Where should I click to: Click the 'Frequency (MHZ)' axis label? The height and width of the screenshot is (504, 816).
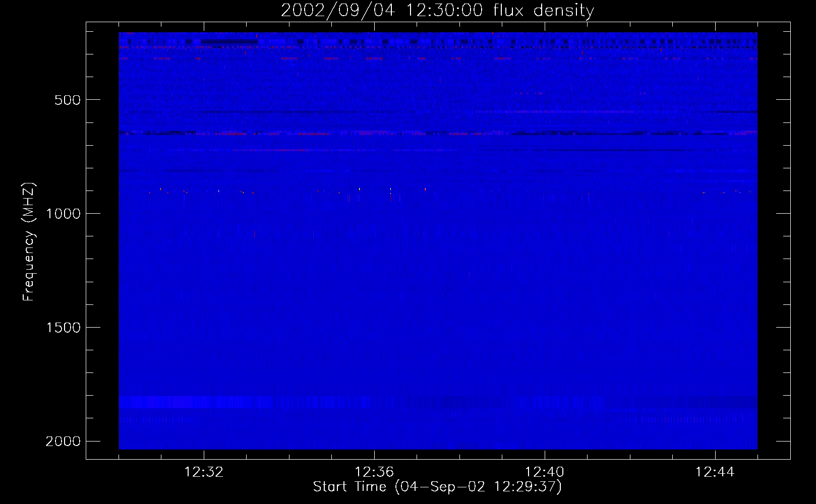tap(29, 242)
